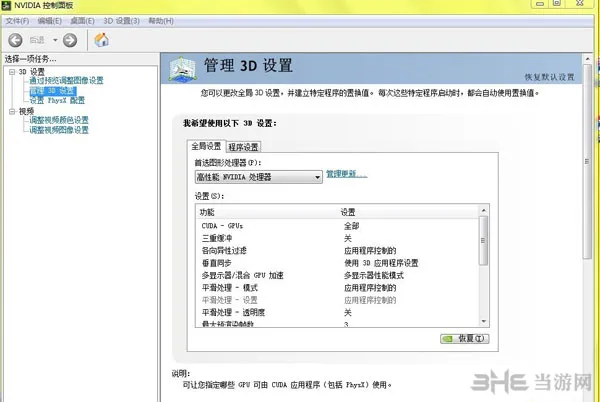
Task: Click the Back arrow toolbar button
Action: (15, 40)
